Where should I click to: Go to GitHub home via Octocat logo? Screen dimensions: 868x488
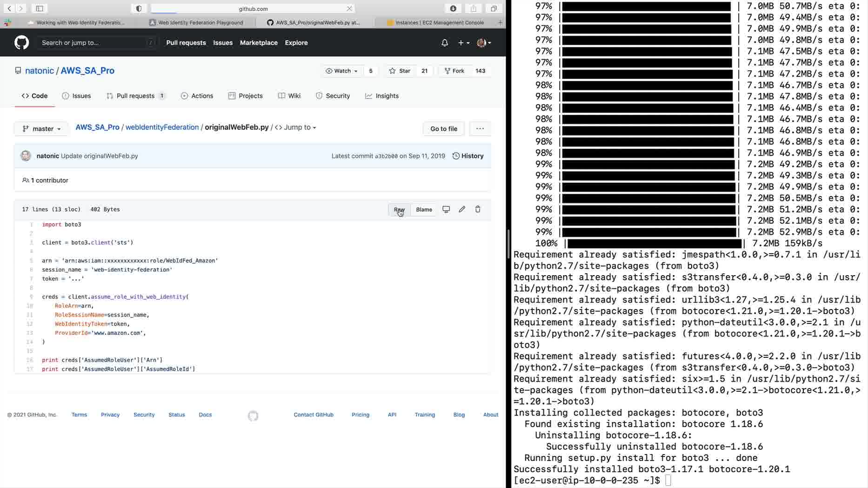pos(22,43)
